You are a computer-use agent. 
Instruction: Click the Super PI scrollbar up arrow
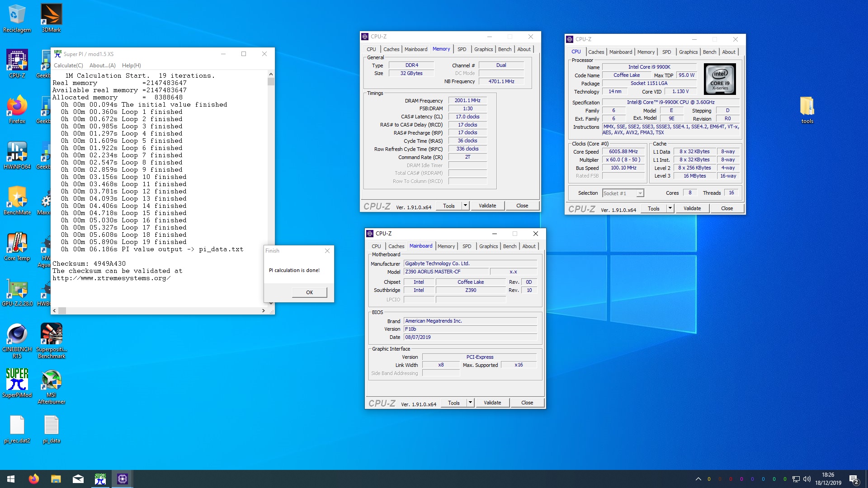[271, 74]
